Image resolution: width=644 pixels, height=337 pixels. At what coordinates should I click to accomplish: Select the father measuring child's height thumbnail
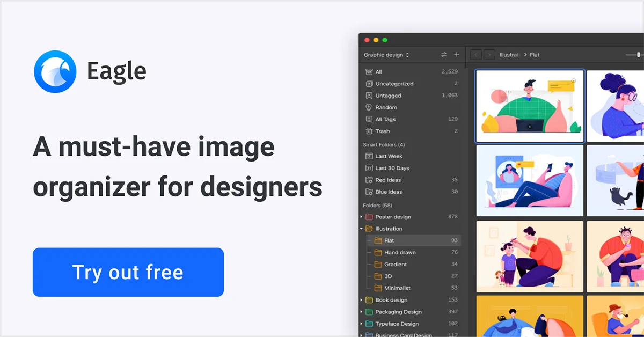click(x=530, y=257)
